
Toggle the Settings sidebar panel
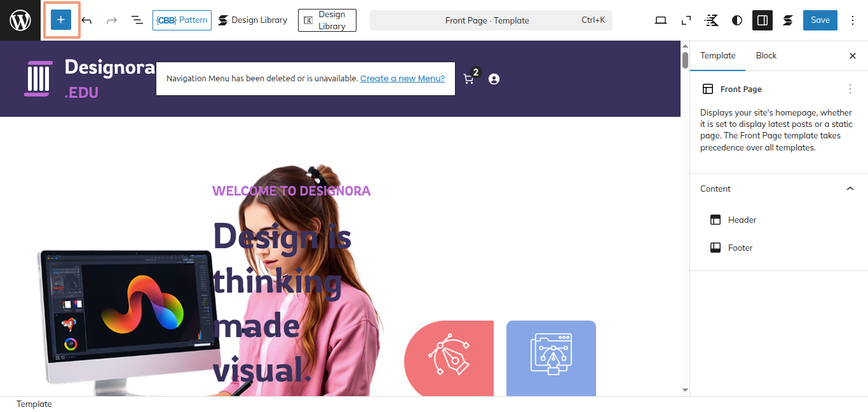coord(763,20)
